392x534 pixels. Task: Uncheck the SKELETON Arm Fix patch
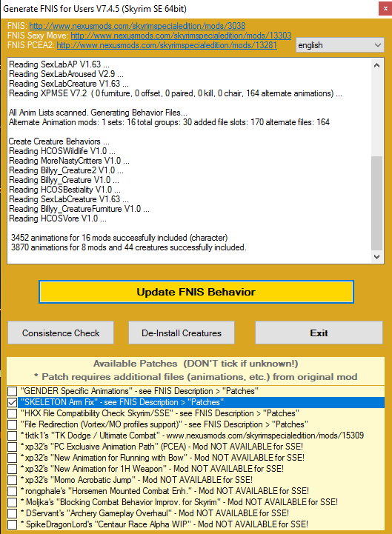tap(13, 402)
